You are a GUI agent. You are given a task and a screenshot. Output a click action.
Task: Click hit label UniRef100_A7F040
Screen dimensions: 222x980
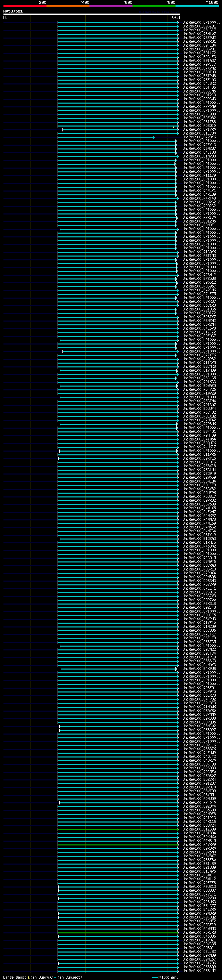[199, 802]
